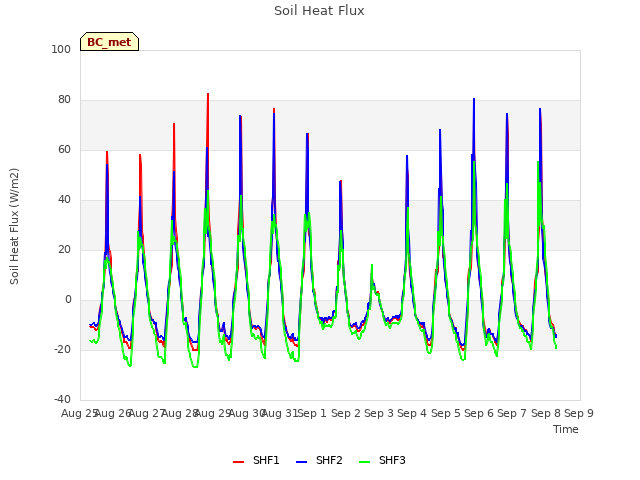This screenshot has width=640, height=480.
Task: Click the 0 y-axis tick label
Action: click(68, 300)
